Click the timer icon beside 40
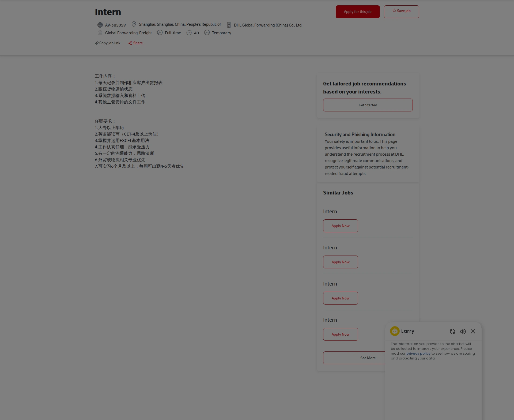This screenshot has width=514, height=420. [x=189, y=33]
